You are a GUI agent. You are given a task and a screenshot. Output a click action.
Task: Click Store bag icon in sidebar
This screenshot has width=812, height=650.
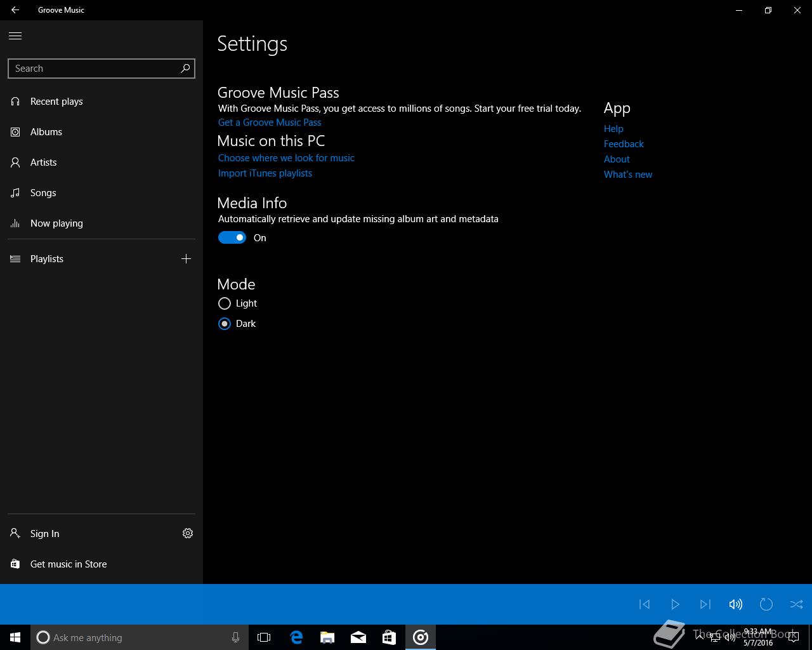point(15,564)
